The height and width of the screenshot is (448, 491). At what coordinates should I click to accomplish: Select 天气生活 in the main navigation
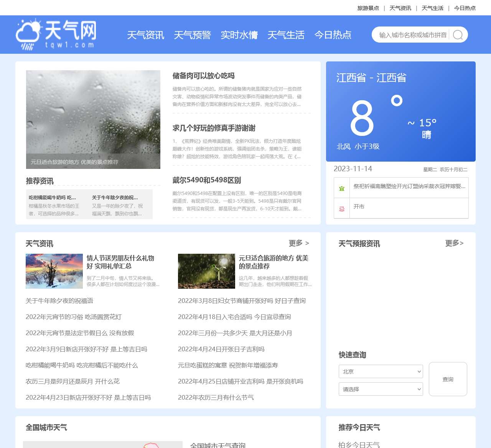click(286, 35)
